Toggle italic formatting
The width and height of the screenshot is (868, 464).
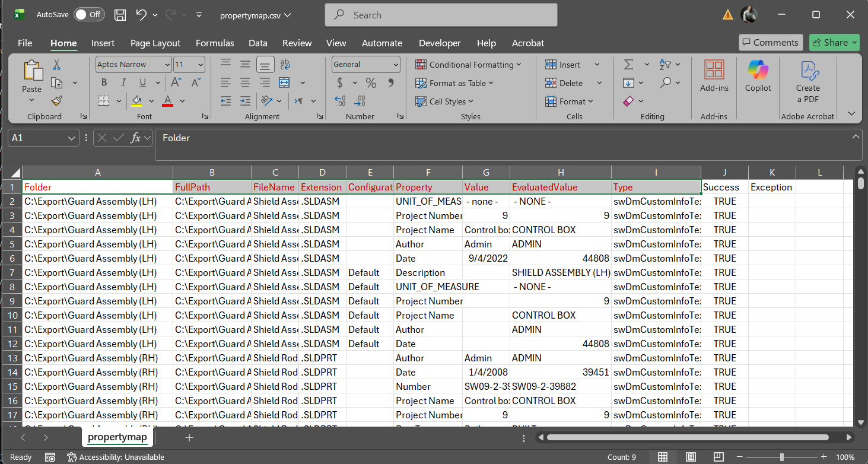click(x=123, y=82)
